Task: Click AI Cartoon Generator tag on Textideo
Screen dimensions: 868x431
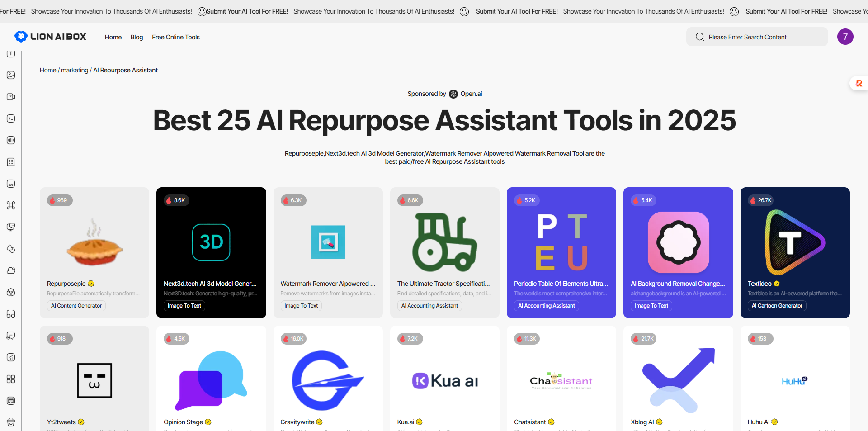Action: coord(777,306)
